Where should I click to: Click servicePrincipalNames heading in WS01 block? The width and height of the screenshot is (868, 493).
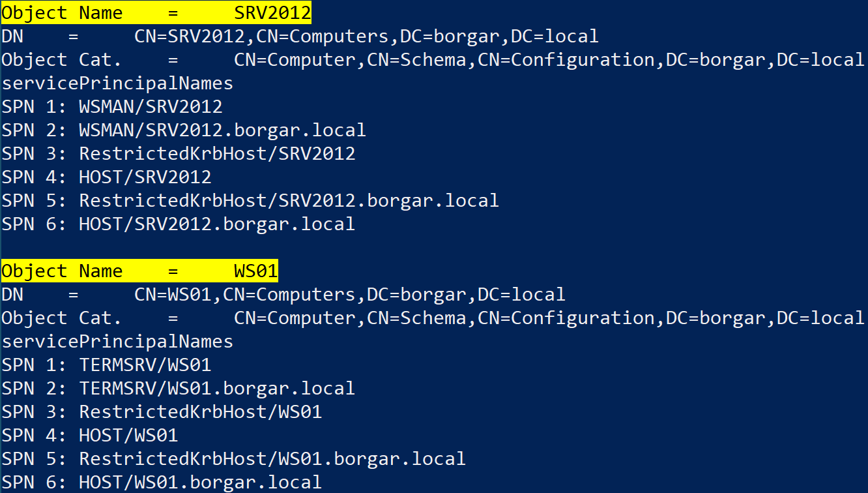coord(117,341)
